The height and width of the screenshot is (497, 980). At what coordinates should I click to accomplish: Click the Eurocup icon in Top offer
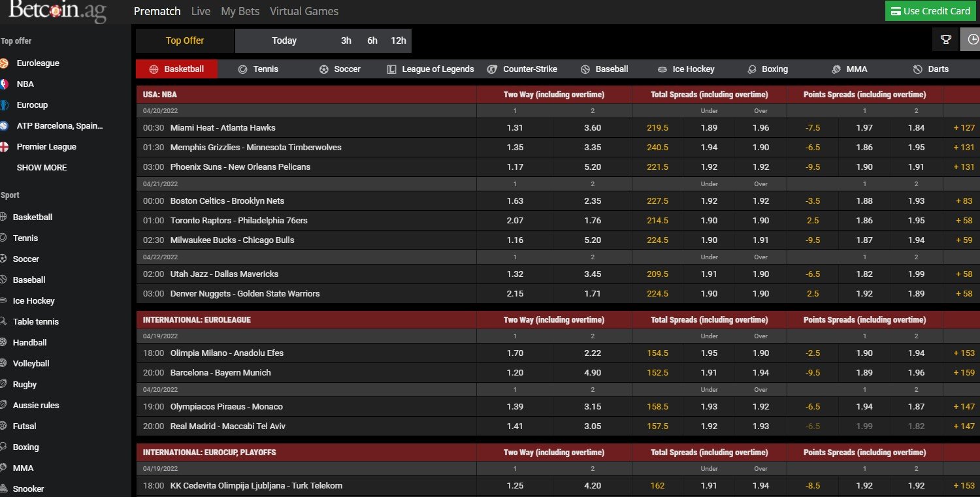pos(4,105)
